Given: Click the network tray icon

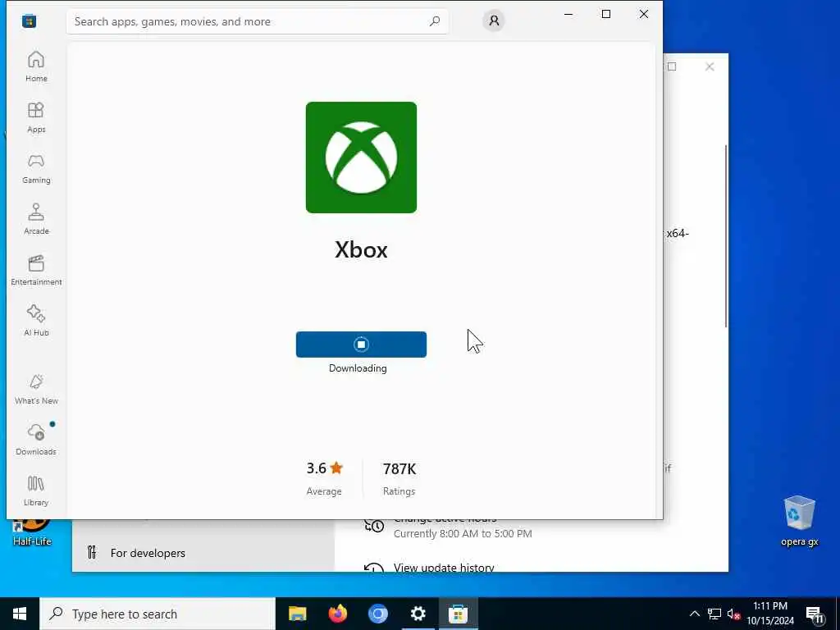Looking at the screenshot, I should pos(714,614).
